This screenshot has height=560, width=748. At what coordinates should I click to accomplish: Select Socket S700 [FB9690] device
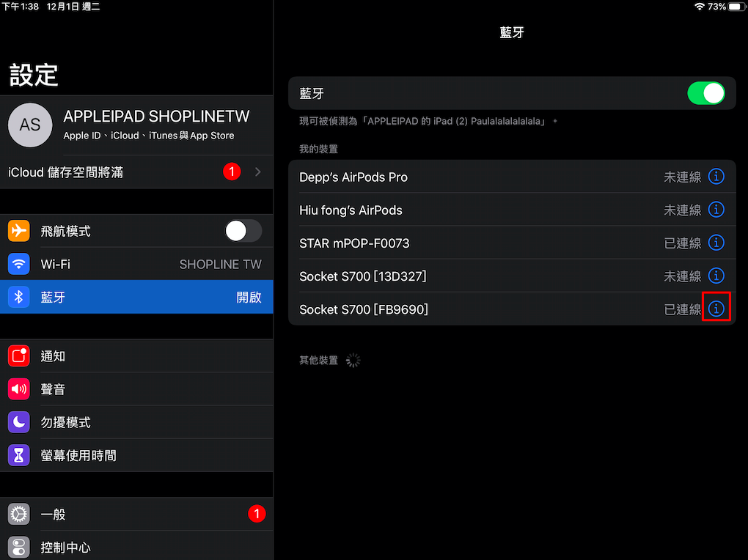click(512, 309)
